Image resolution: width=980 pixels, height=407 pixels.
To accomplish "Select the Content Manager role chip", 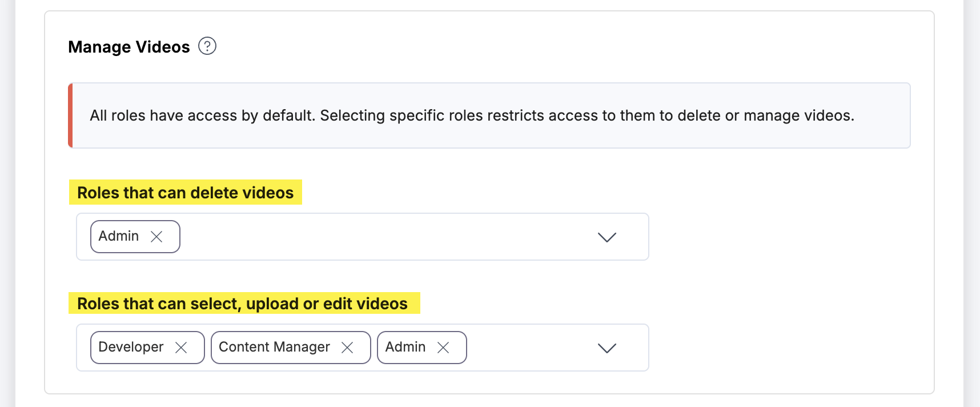I will (x=274, y=347).
